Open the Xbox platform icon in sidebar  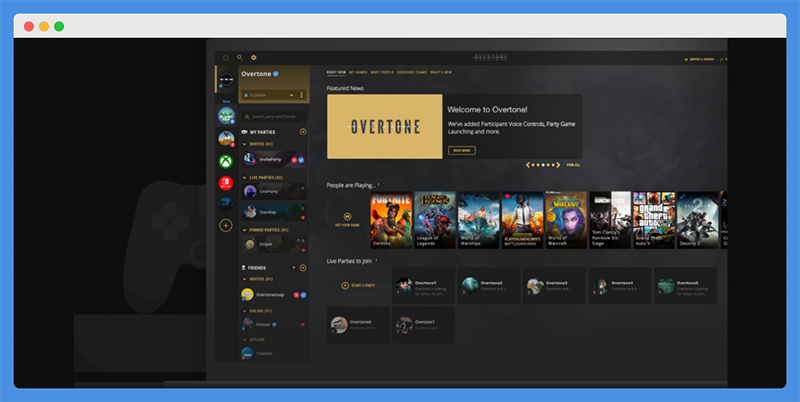(x=226, y=162)
